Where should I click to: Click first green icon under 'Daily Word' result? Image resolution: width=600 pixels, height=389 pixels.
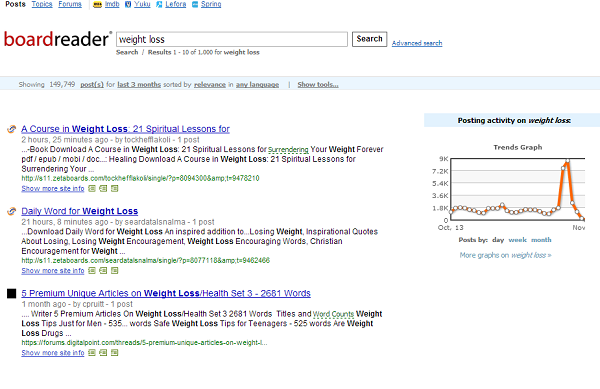point(92,271)
